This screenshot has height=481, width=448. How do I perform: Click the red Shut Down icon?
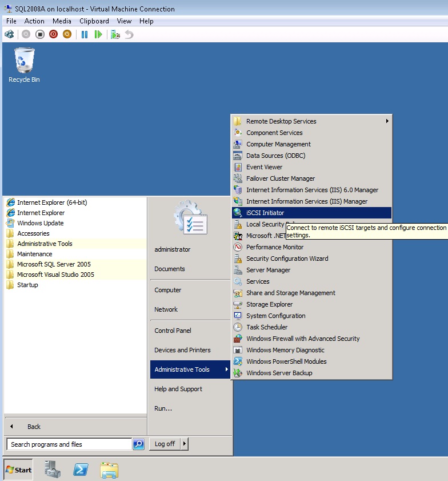coord(53,34)
